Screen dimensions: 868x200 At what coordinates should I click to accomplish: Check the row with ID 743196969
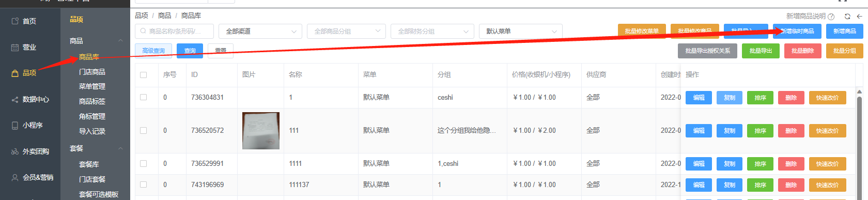pos(144,184)
